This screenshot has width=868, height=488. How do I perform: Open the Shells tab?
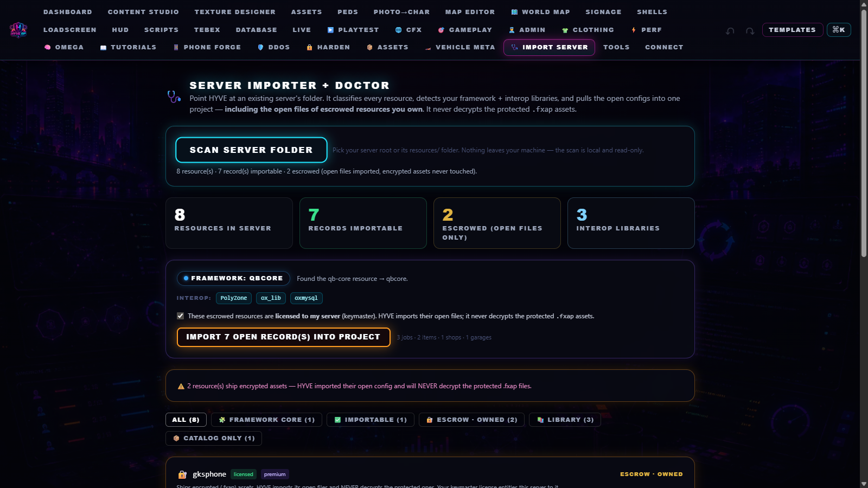[652, 12]
